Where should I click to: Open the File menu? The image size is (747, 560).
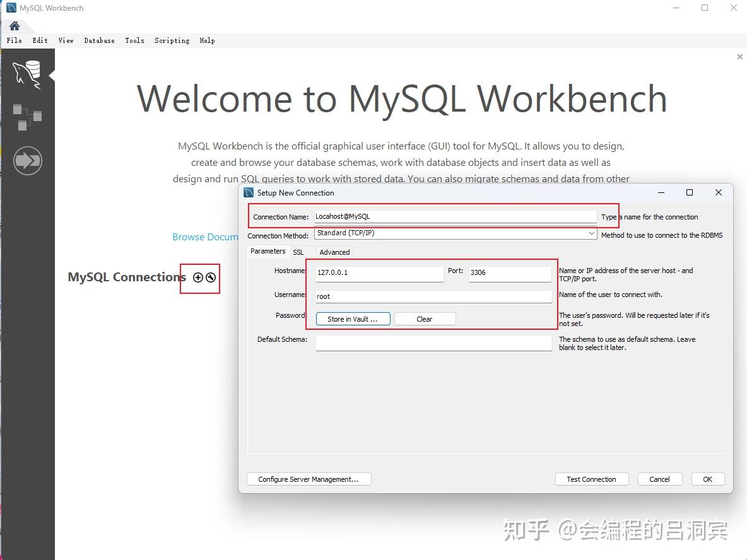(15, 40)
